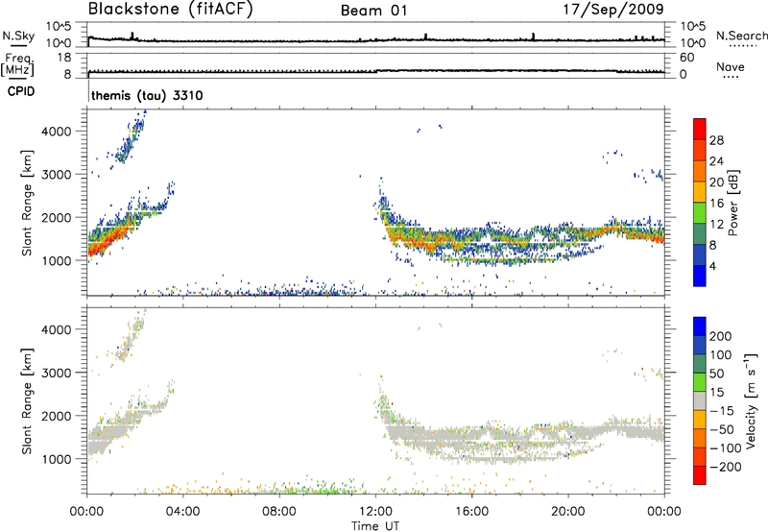Click the 'CPID' row label
Viewport: 768px width, 532px height.
21,91
